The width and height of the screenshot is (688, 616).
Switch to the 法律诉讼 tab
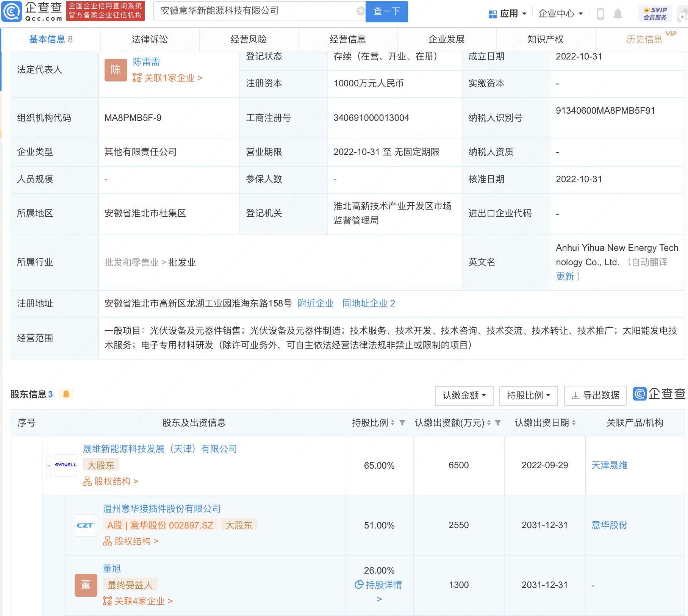pos(150,39)
